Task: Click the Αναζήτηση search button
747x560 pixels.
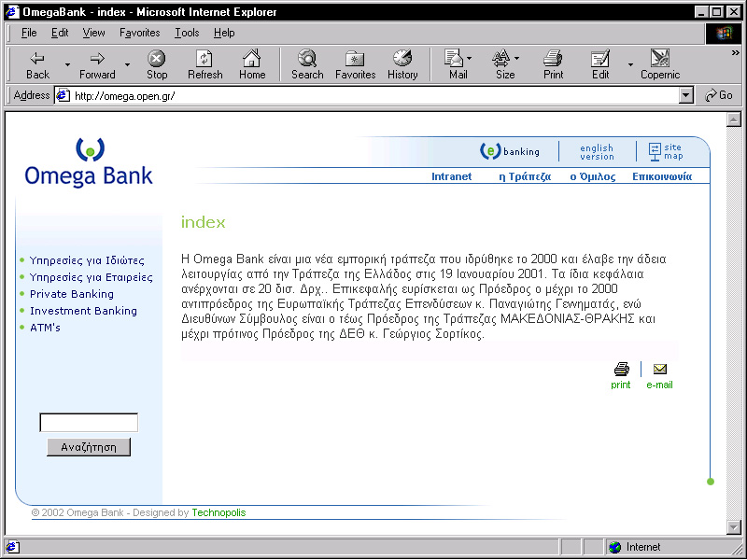Action: click(x=89, y=447)
